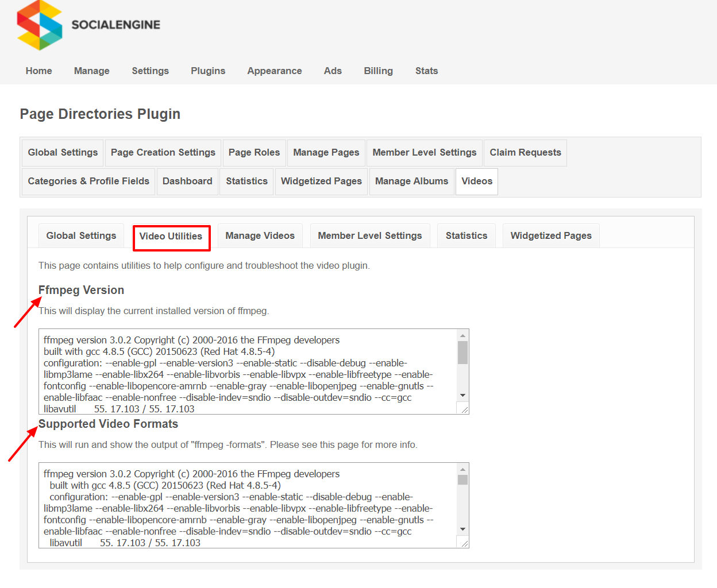Click scroll-up arrow in Supported Formats box
Viewport: 717px width, 588px height.
coord(462,469)
